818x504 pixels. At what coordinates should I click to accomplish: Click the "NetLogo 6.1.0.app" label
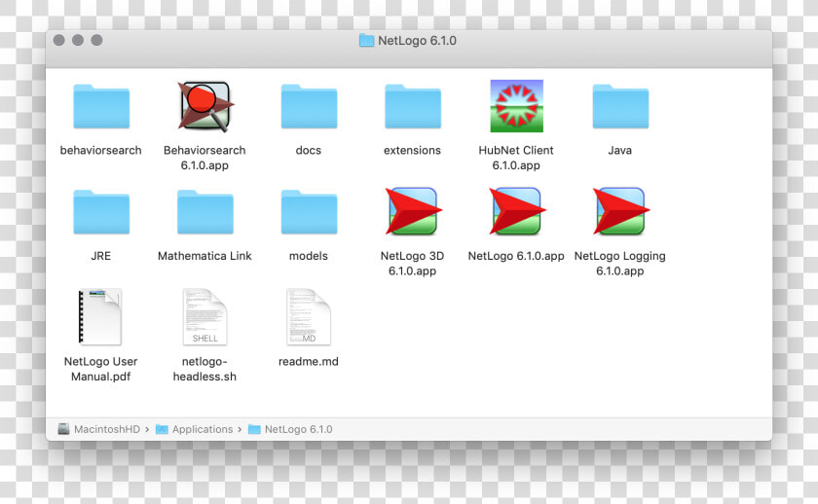(516, 256)
